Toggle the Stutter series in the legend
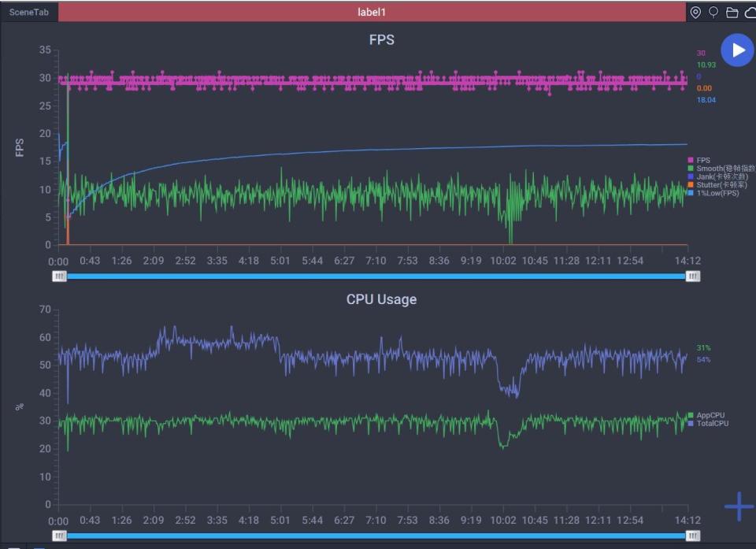756x549 pixels. point(717,185)
